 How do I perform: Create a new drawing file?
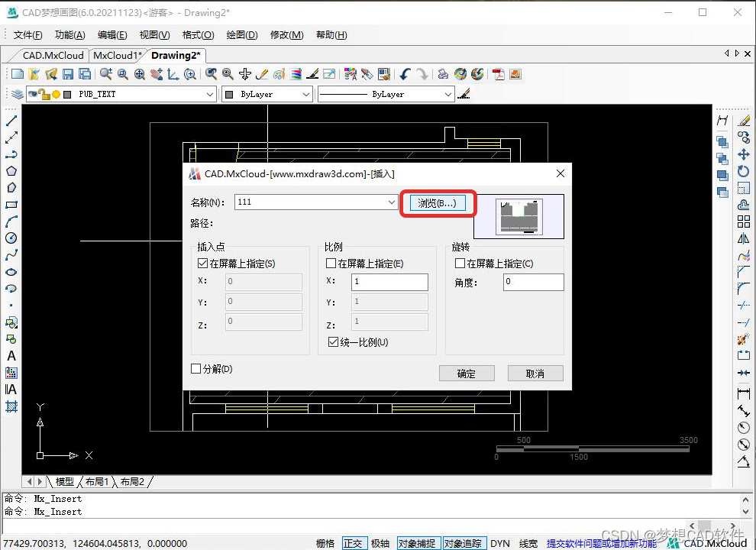(x=18, y=74)
